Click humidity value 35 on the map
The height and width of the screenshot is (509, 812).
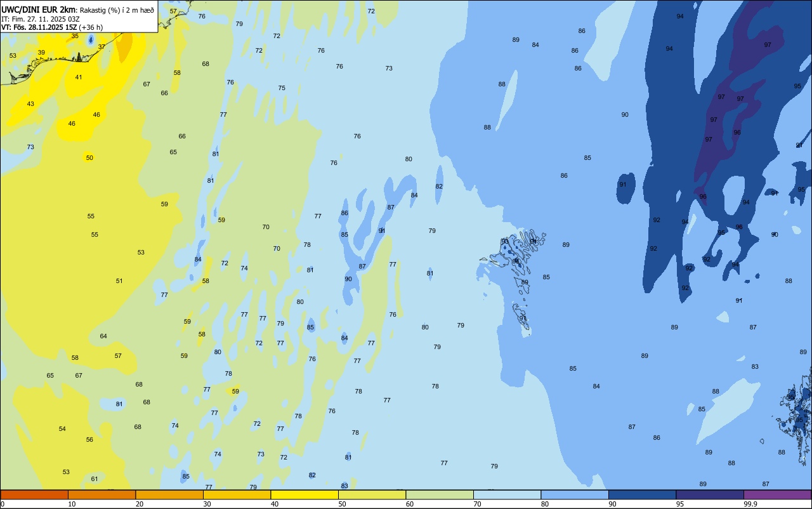tap(75, 36)
